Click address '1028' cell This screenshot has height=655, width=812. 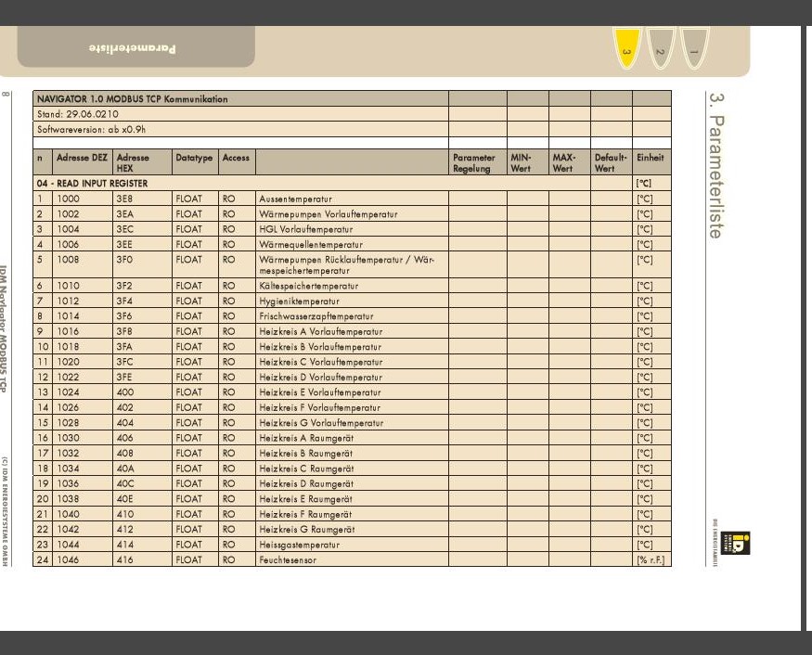coord(82,422)
